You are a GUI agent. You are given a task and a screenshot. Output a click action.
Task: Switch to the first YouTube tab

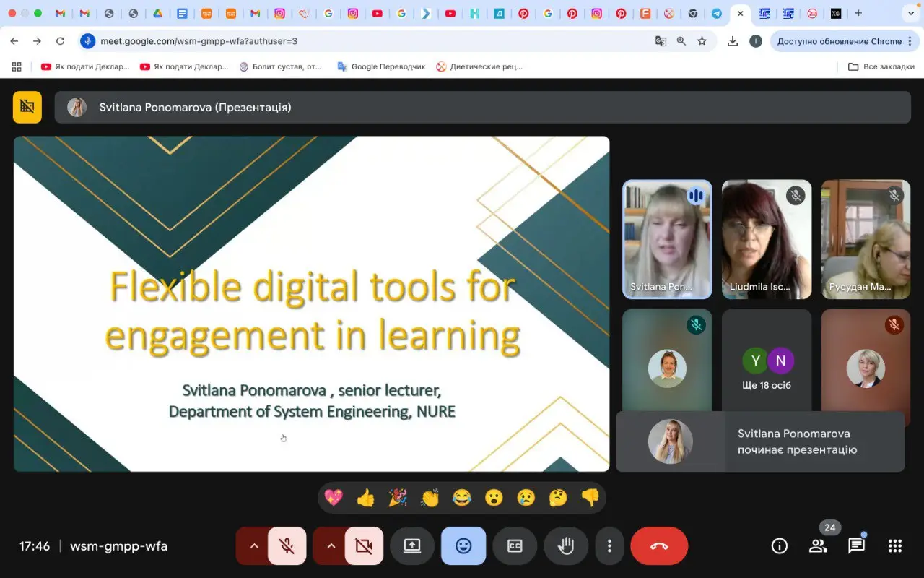[377, 13]
